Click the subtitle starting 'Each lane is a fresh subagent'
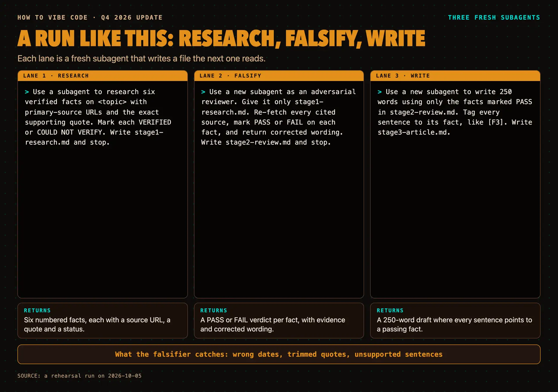The image size is (558, 392). [142, 58]
